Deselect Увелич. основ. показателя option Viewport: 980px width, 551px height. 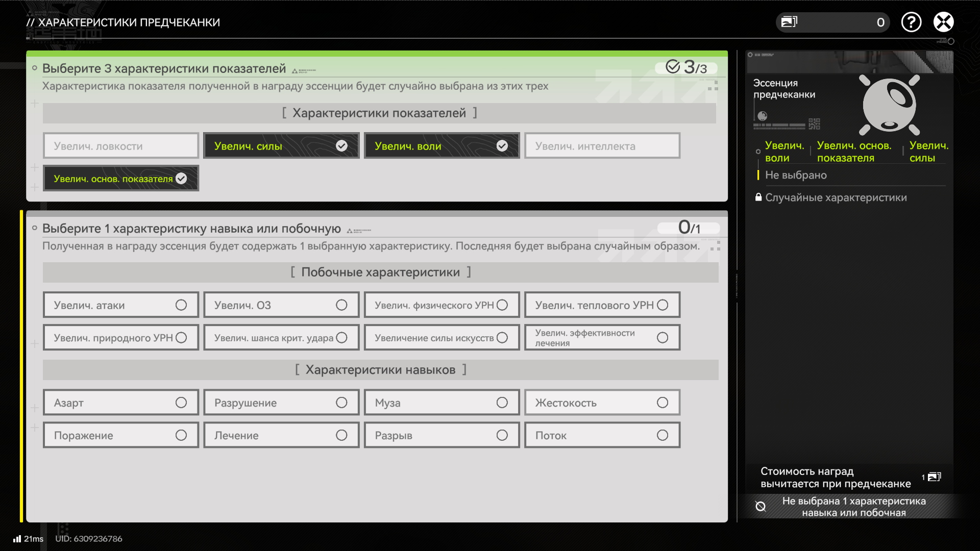click(x=121, y=179)
